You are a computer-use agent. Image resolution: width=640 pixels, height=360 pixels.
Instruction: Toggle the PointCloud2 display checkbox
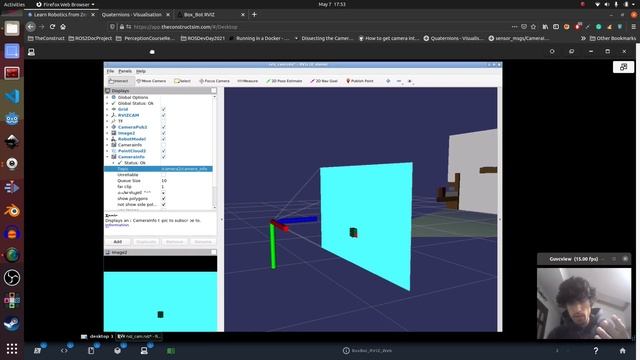(164, 151)
